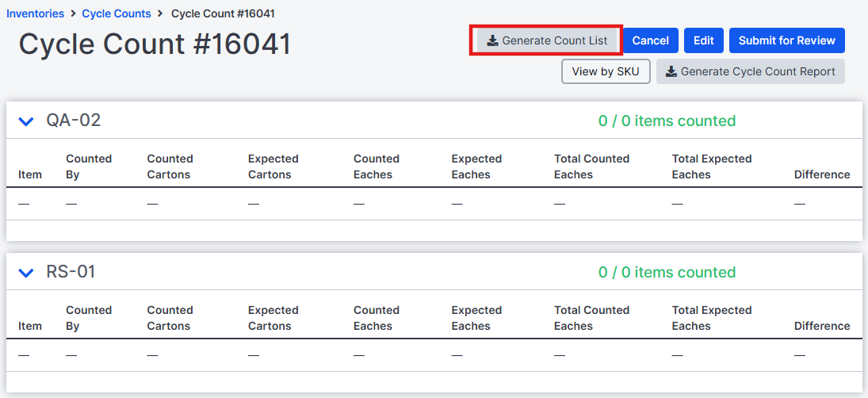The width and height of the screenshot is (868, 398).
Task: Click Total Expected Eaches header in QA-02
Action: click(712, 166)
